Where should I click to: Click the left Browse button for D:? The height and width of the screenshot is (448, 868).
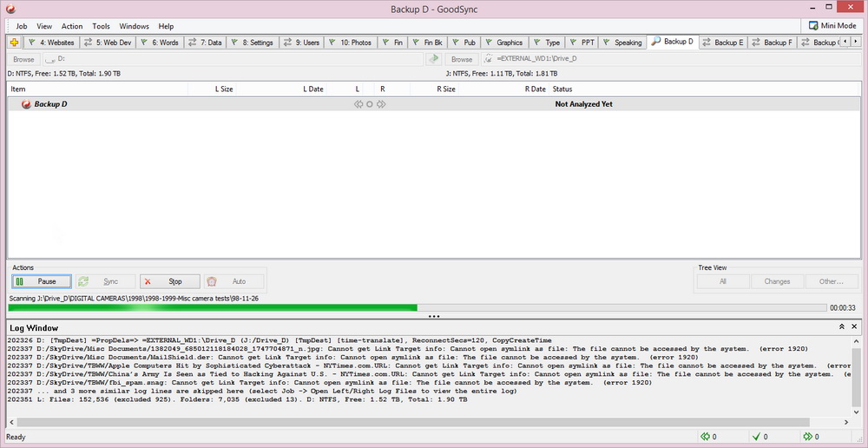pos(23,59)
